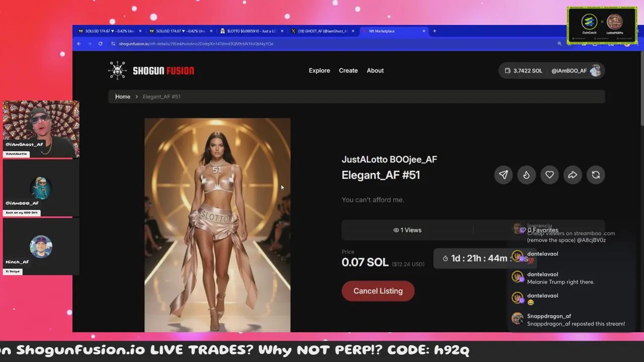Open the Explore menu item

click(319, 70)
